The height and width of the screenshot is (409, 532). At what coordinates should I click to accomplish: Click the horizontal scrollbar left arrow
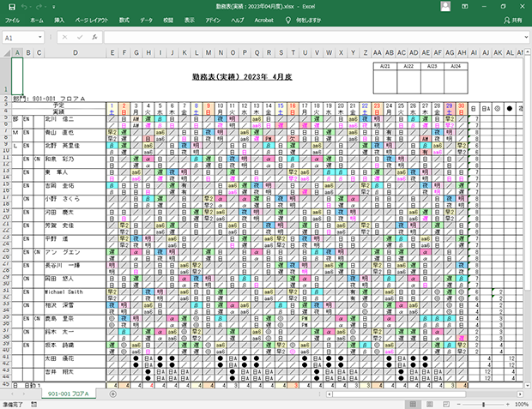click(329, 394)
